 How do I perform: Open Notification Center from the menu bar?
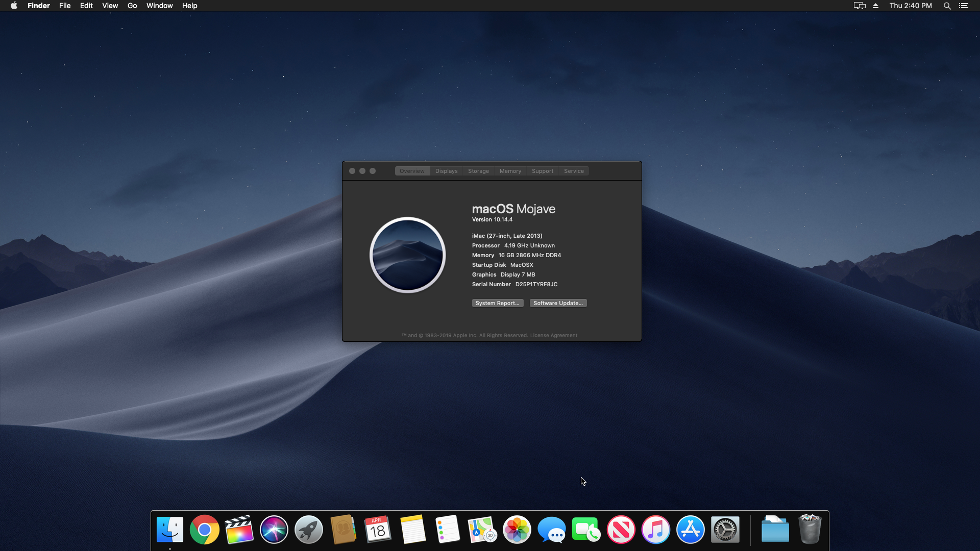965,6
